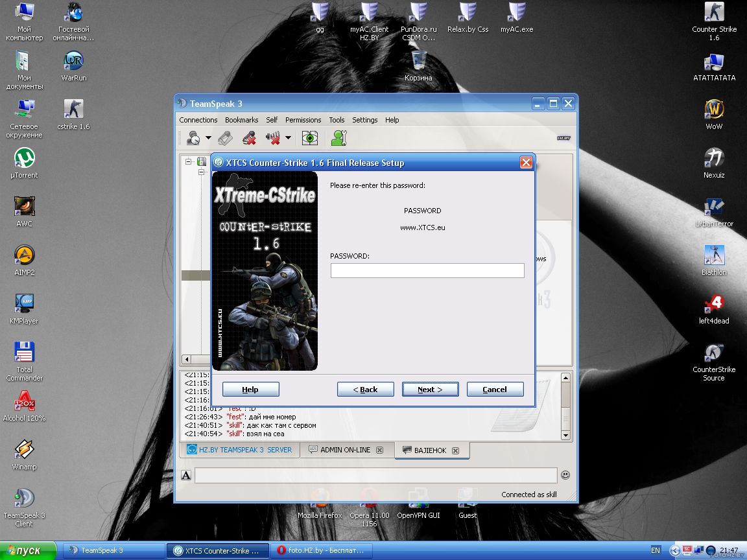Select the KMPlayer desktop icon

(x=24, y=309)
